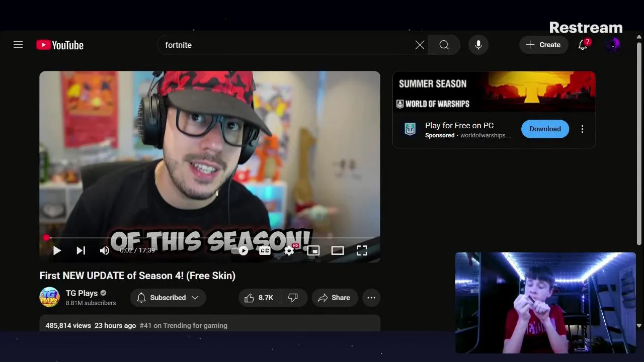The height and width of the screenshot is (362, 644).
Task: Click the World of Warships ad banner
Action: coord(494,91)
